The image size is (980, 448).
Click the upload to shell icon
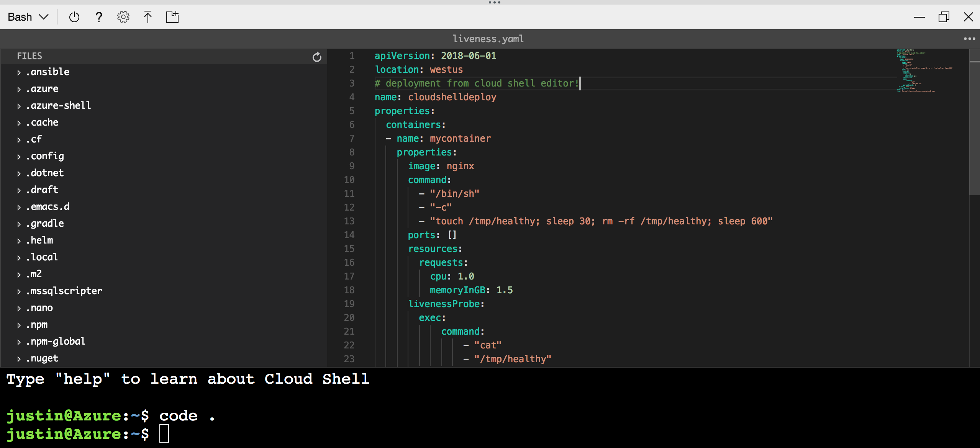[147, 18]
